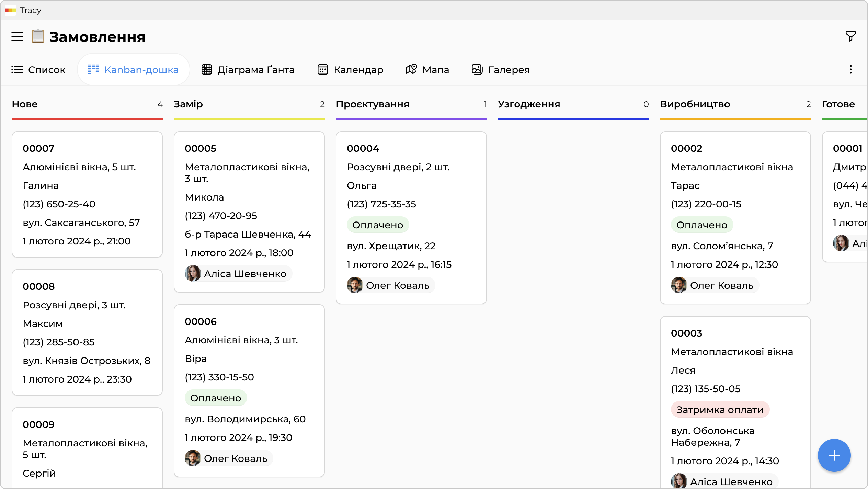This screenshot has width=868, height=489.
Task: Click Олег Коваль avatar on order 00006
Action: click(x=193, y=458)
